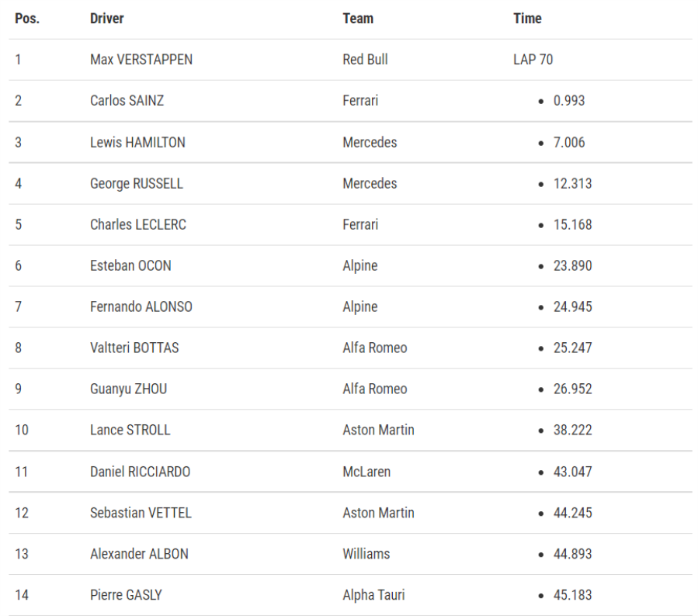
Task: Select McLaren team for Ricciardo
Action: tap(366, 472)
